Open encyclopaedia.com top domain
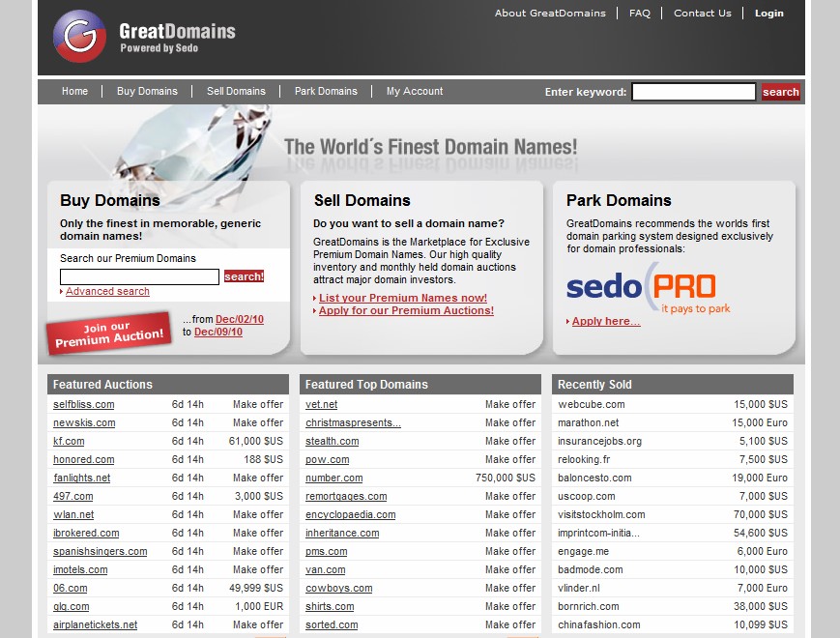 click(x=350, y=515)
